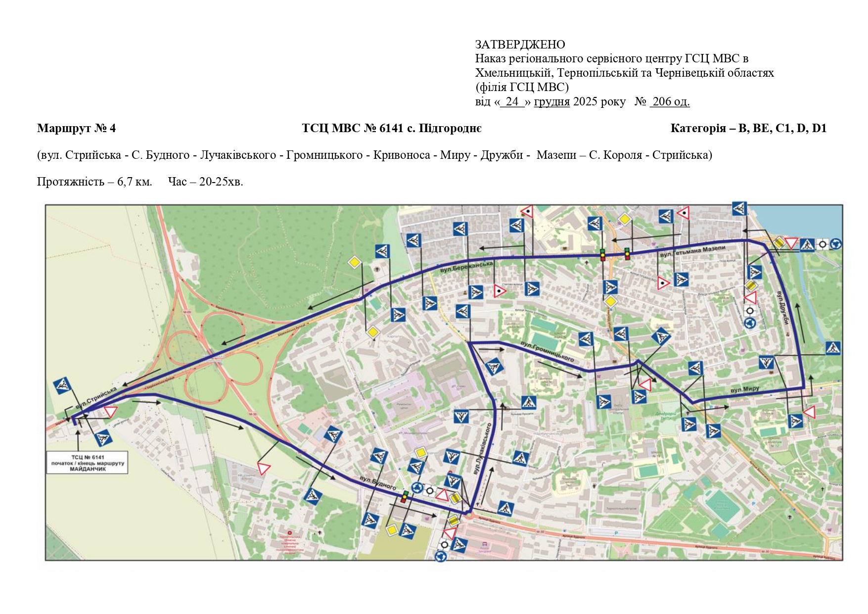Click the yield sign beside вул. Стрийська label
This screenshot has width=868, height=614.
click(x=110, y=412)
